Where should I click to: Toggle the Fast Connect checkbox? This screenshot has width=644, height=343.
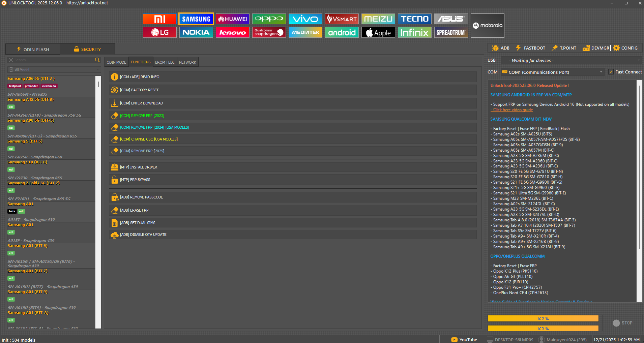pyautogui.click(x=611, y=72)
